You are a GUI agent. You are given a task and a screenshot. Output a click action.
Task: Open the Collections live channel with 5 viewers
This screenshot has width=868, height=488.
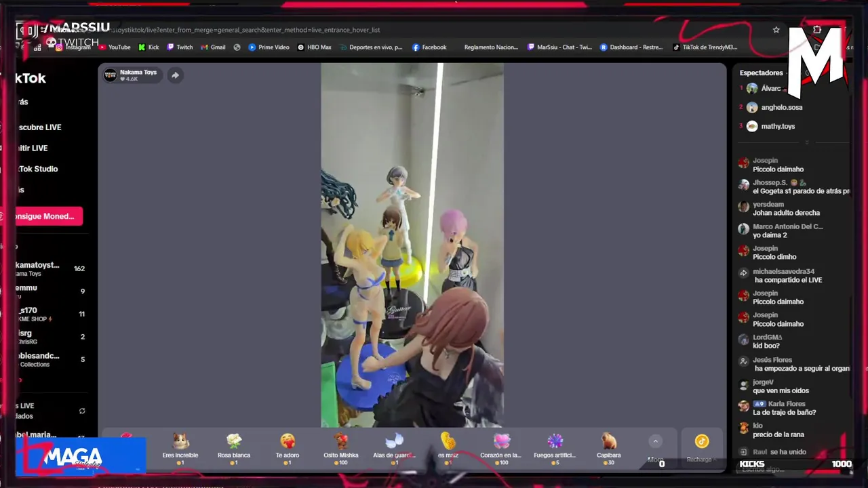point(51,359)
